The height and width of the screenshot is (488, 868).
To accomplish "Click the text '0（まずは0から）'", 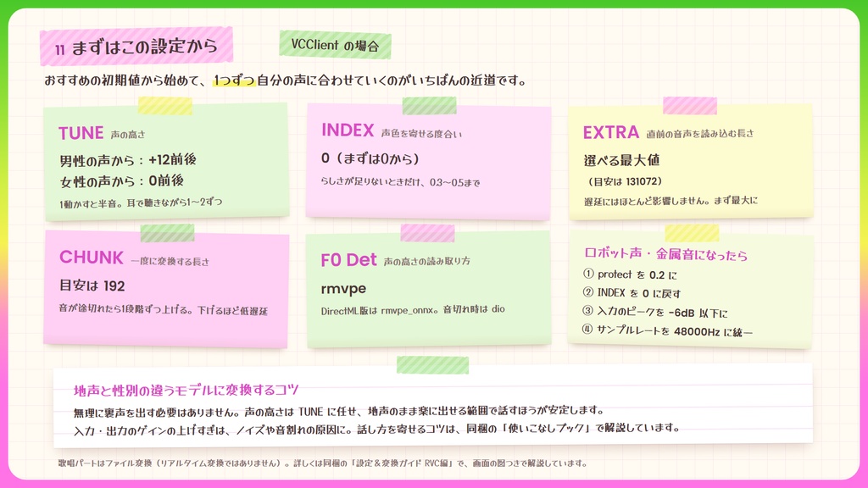I will coord(370,158).
